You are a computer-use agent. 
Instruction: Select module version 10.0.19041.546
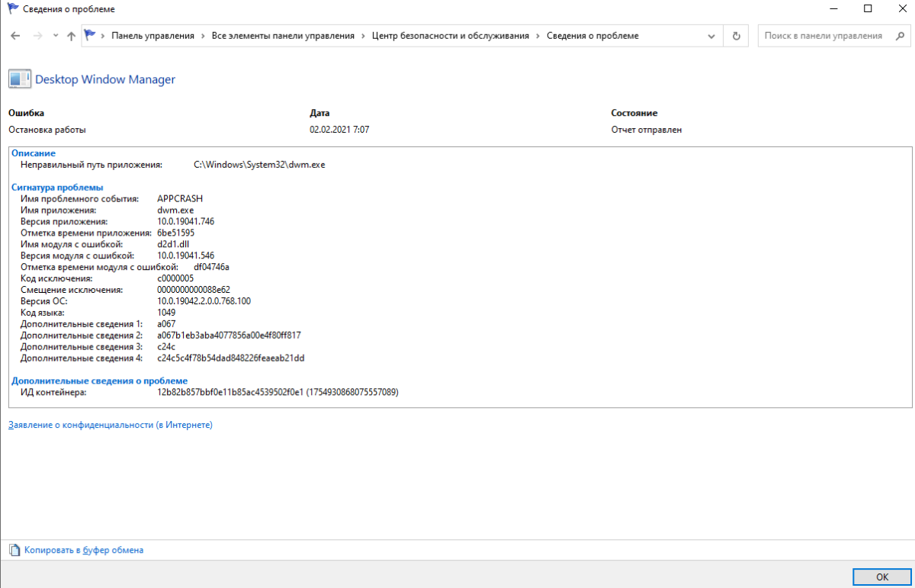(x=186, y=255)
